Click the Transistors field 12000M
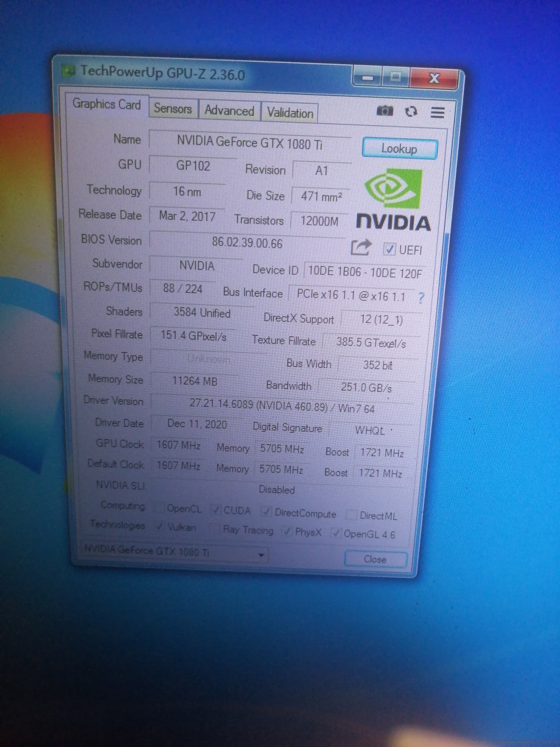560x747 pixels. (x=319, y=221)
